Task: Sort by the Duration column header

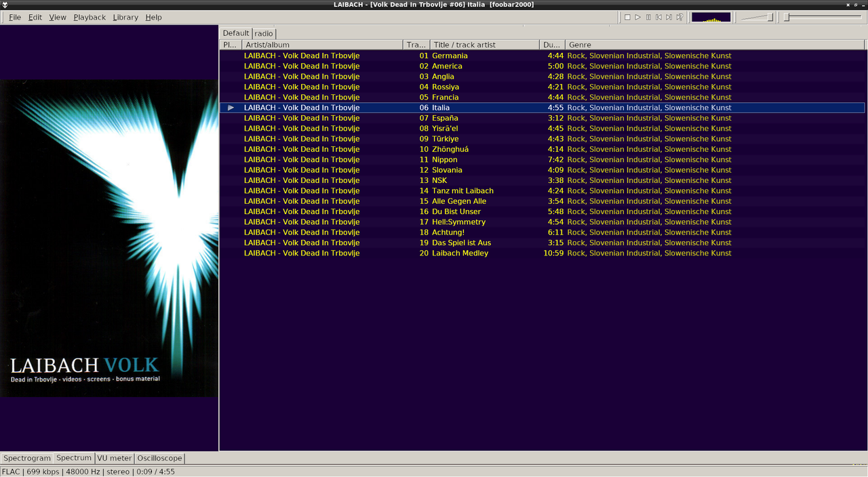Action: [x=553, y=45]
